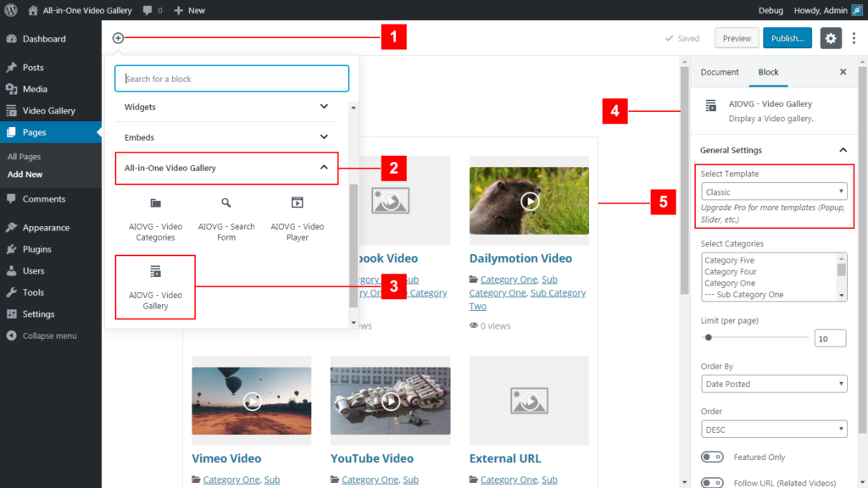Viewport: 868px width, 488px height.
Task: Open Video Gallery in admin sidebar
Action: point(49,111)
